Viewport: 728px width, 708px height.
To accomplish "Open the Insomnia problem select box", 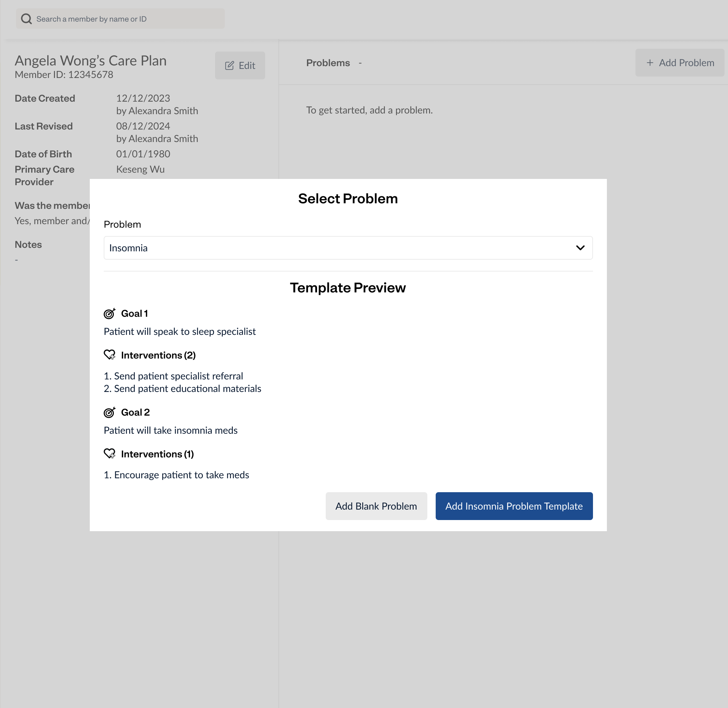I will pyautogui.click(x=348, y=248).
